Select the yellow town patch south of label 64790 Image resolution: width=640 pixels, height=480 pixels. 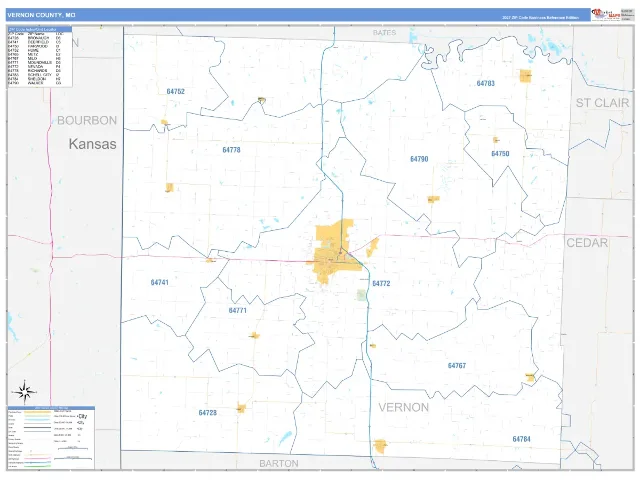click(433, 199)
